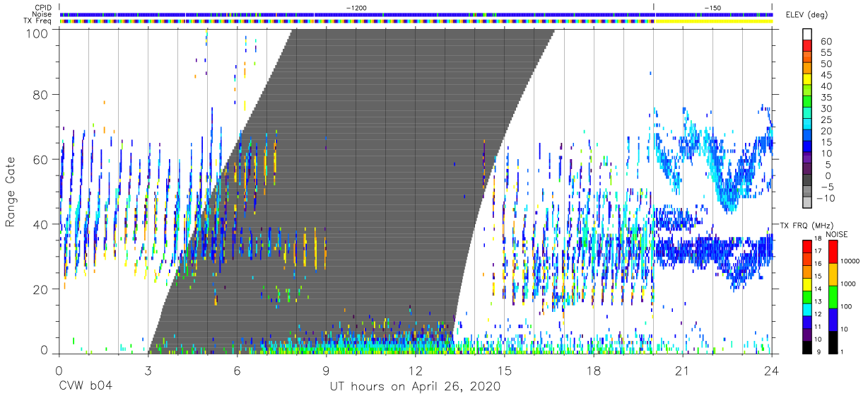868x401 pixels.
Task: Select the UT hours on April 26, 2020 title
Action: (415, 387)
